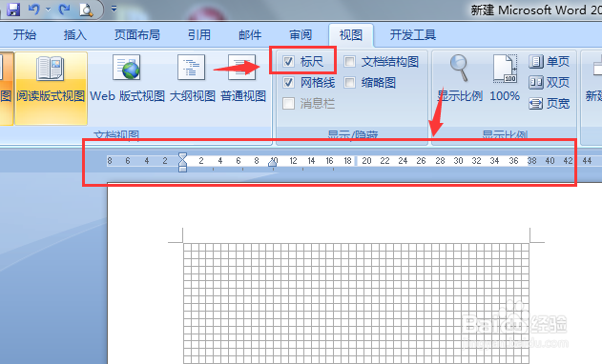
Task: Uncheck the 网格线 checkbox
Action: click(289, 83)
